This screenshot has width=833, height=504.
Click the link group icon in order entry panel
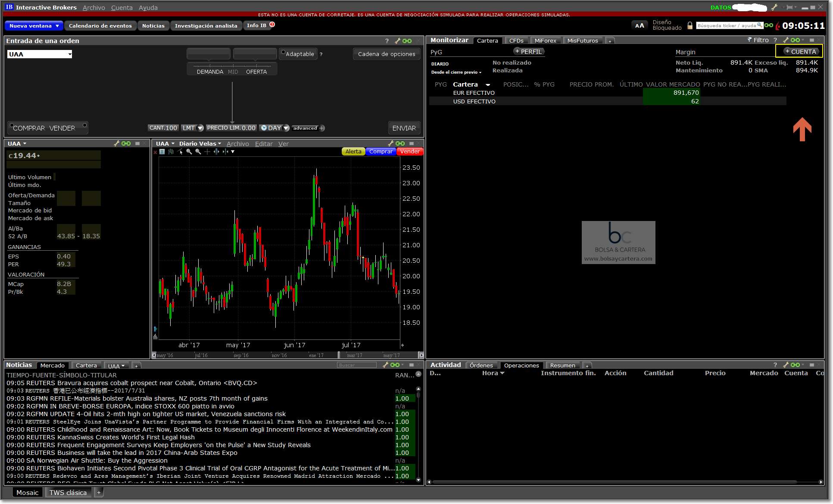tap(407, 41)
